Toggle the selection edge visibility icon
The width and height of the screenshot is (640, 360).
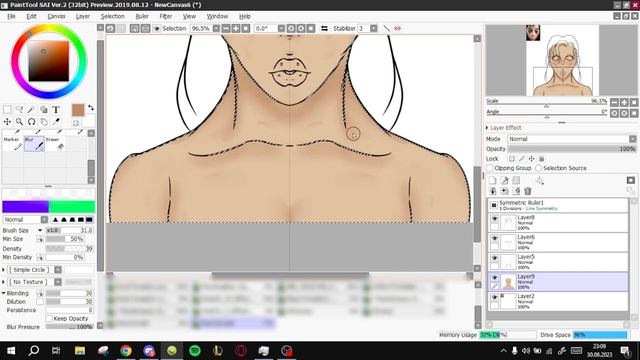point(157,29)
